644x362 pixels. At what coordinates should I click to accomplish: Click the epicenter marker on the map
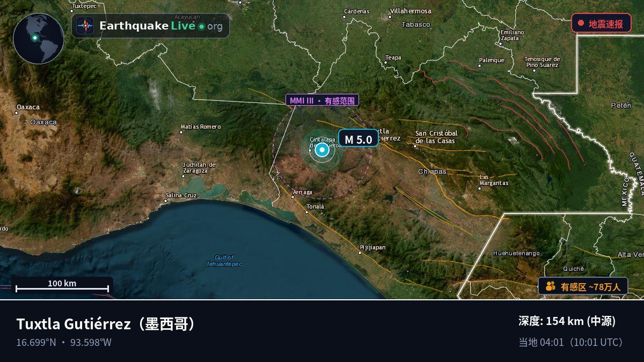[321, 150]
